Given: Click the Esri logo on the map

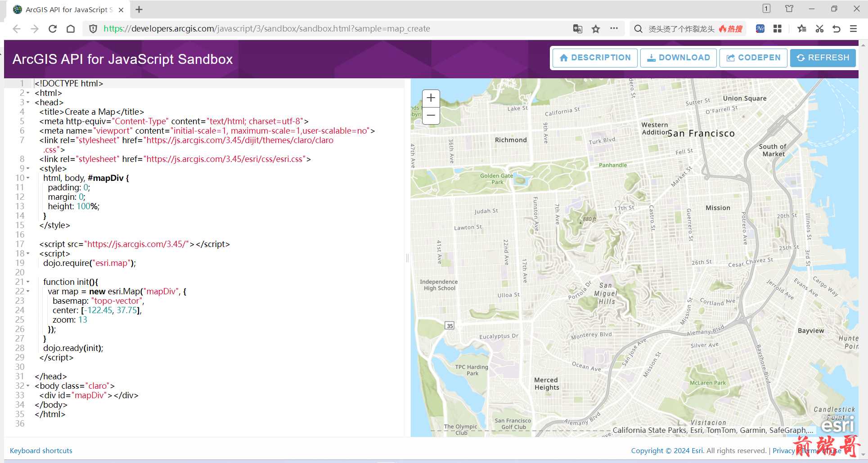Looking at the screenshot, I should [x=837, y=424].
